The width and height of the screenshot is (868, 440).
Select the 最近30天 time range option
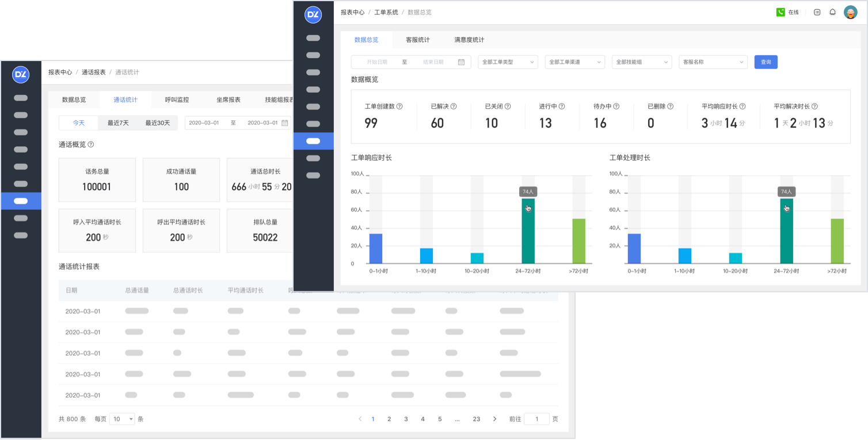pos(157,123)
